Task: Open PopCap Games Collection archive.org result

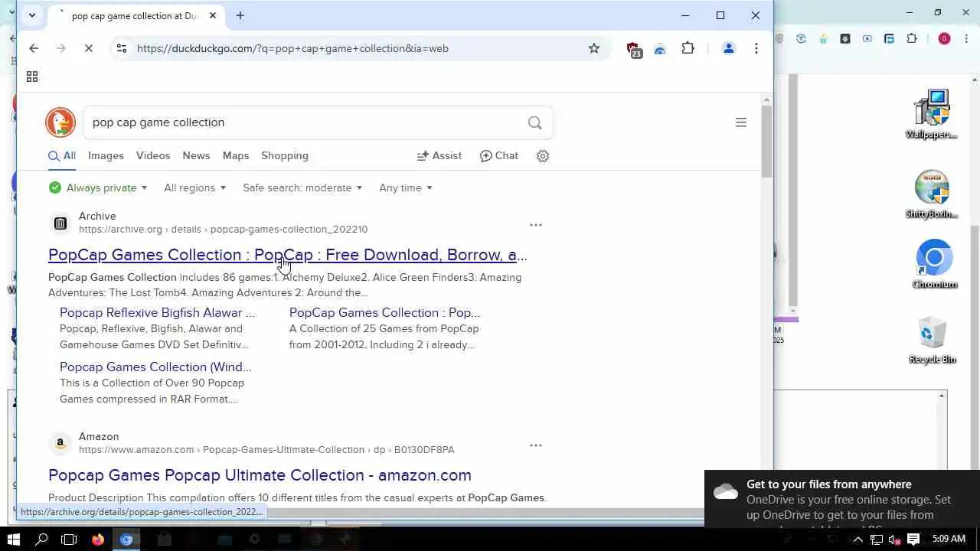Action: pyautogui.click(x=288, y=255)
